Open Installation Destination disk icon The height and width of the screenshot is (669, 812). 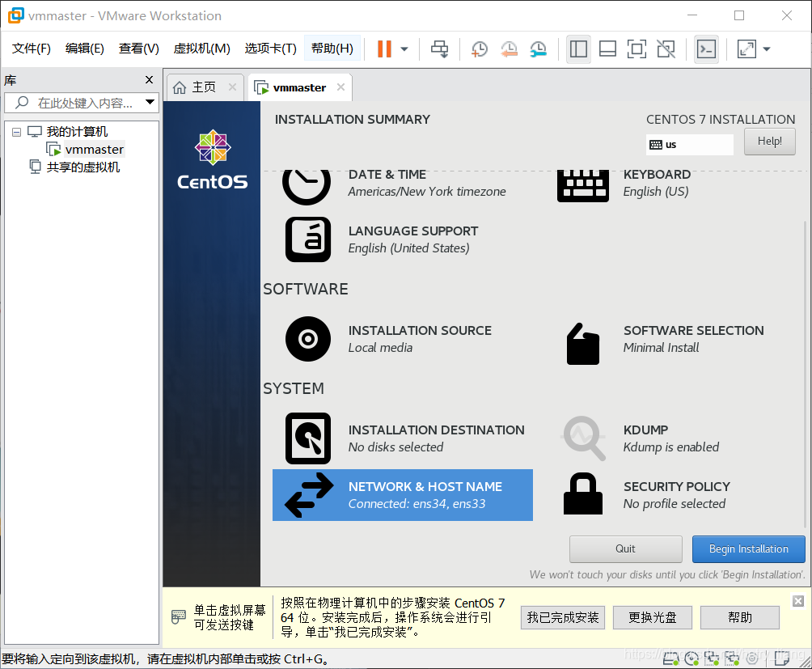point(308,438)
